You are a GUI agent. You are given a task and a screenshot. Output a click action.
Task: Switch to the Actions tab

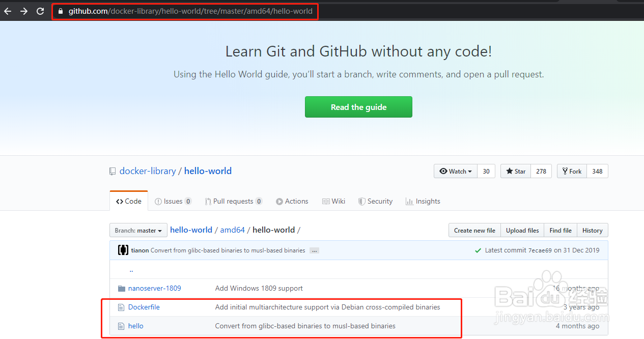[x=292, y=201]
